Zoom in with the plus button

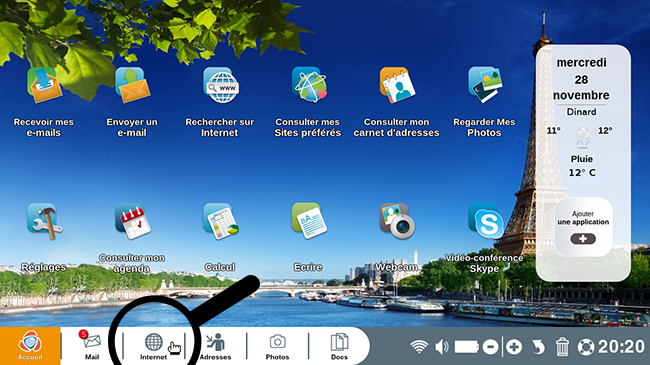(x=514, y=347)
